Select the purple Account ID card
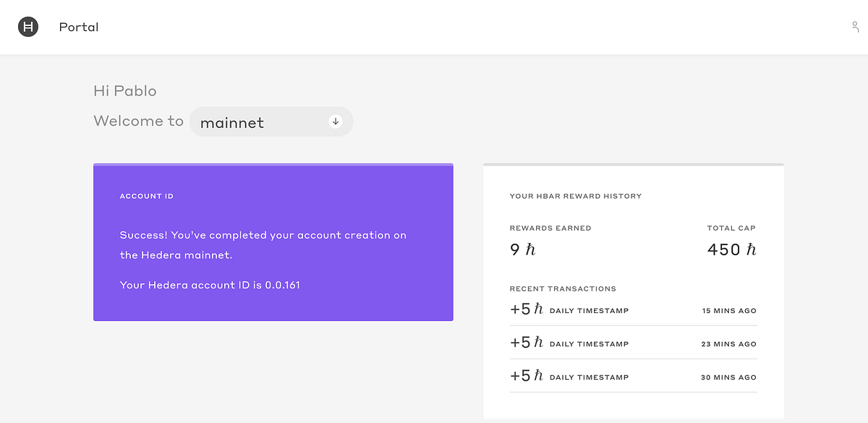The image size is (868, 423). pyautogui.click(x=273, y=242)
